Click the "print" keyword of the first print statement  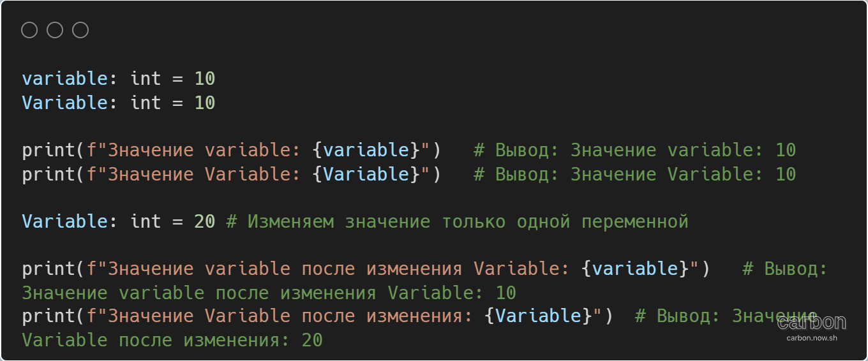49,151
